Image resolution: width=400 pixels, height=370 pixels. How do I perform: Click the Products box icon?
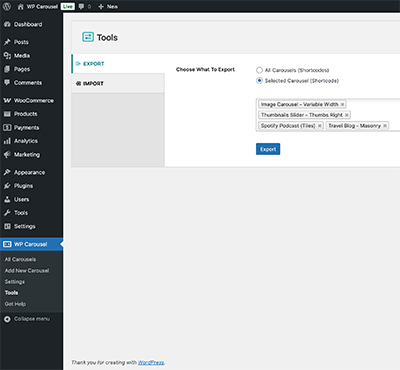click(x=7, y=114)
